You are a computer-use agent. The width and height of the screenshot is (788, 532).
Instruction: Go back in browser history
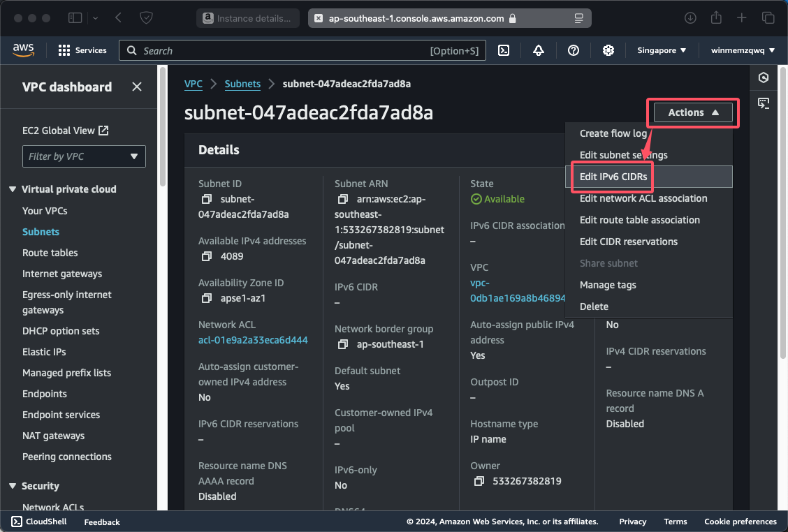[x=118, y=18]
